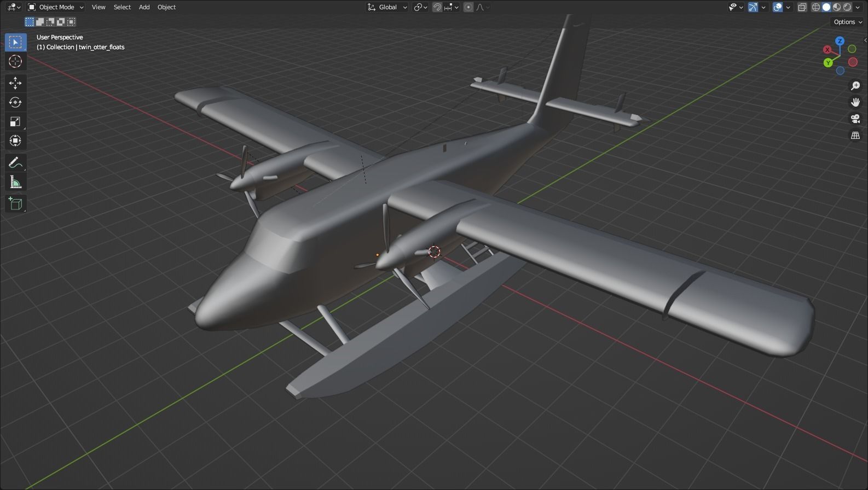Click the Zoom magnifier viewport icon
Viewport: 868px width, 490px height.
(x=855, y=86)
